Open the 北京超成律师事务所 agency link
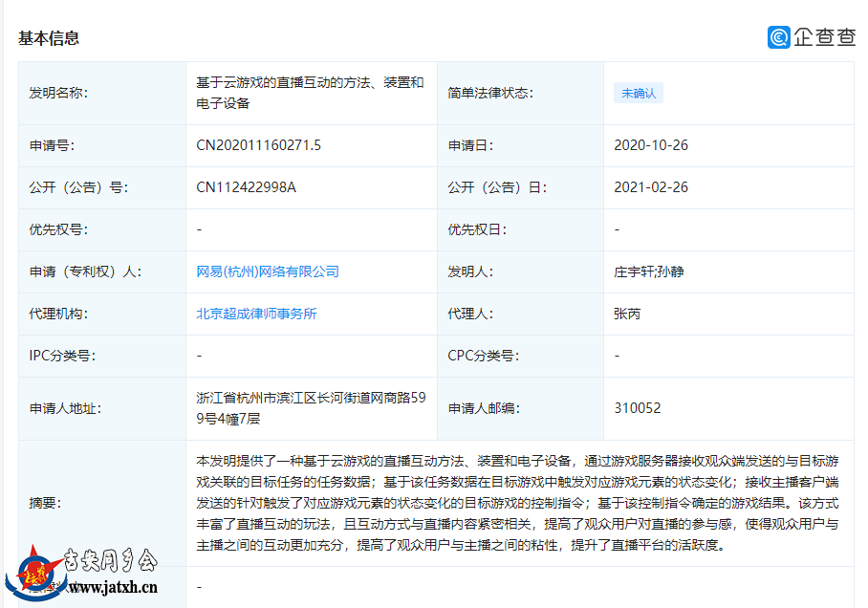 [x=256, y=314]
